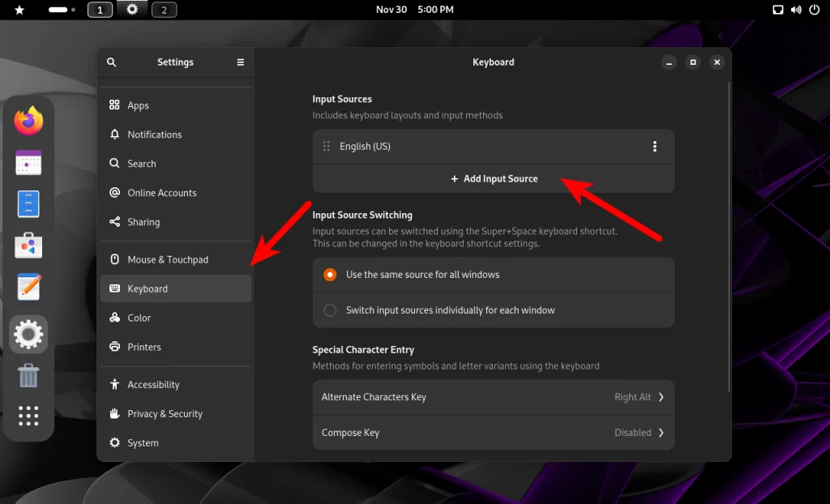The image size is (830, 504).
Task: Select Mouse & Touchpad panel
Action: click(176, 259)
